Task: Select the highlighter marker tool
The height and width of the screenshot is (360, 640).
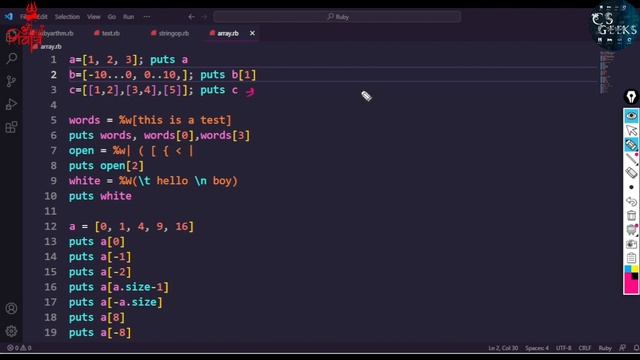Action: point(631,144)
